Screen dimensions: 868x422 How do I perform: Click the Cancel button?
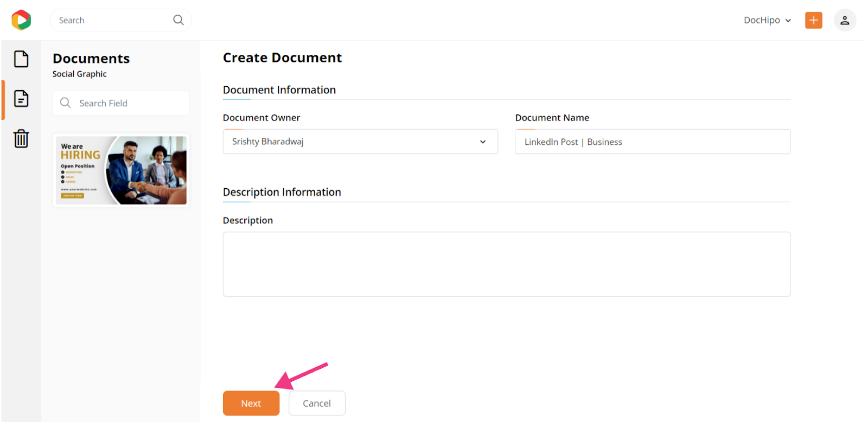coord(317,403)
